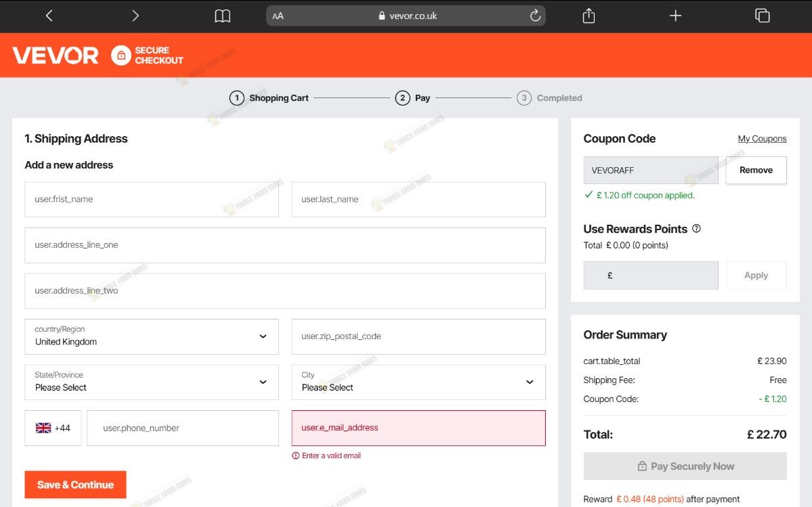Select the Pay step
The image size is (812, 507).
pyautogui.click(x=412, y=97)
